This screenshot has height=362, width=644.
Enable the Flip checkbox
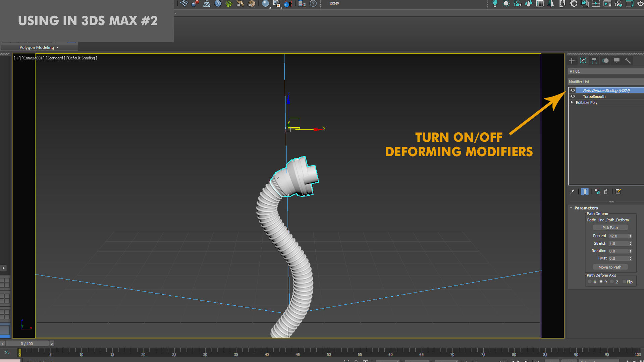pyautogui.click(x=624, y=282)
